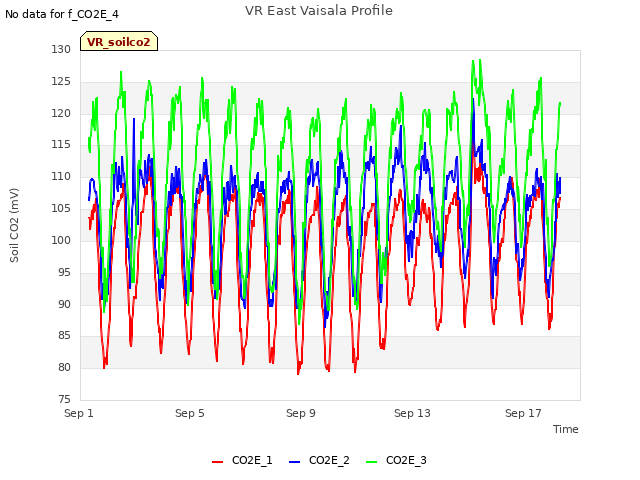Image resolution: width=640 pixels, height=480 pixels.
Task: Click the 120 y-axis tick label
Action: coord(61,113)
